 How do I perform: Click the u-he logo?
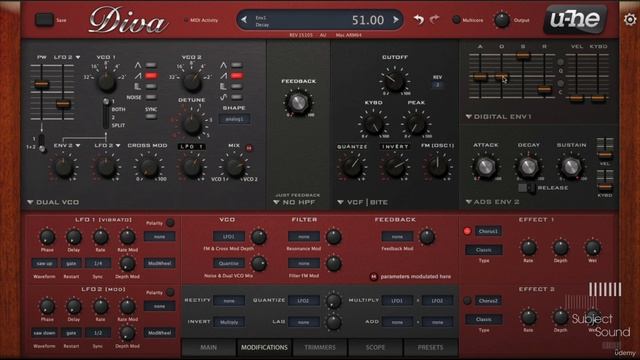[x=575, y=19]
